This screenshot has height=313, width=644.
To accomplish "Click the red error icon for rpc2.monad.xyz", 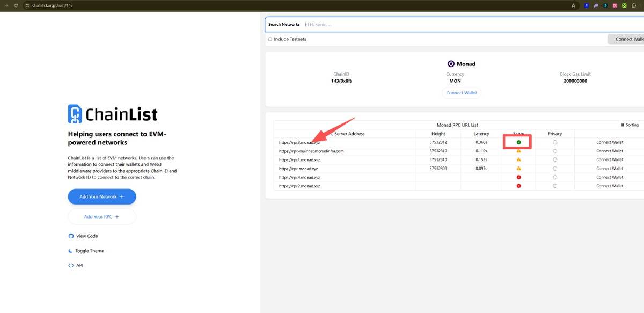I will (518, 186).
